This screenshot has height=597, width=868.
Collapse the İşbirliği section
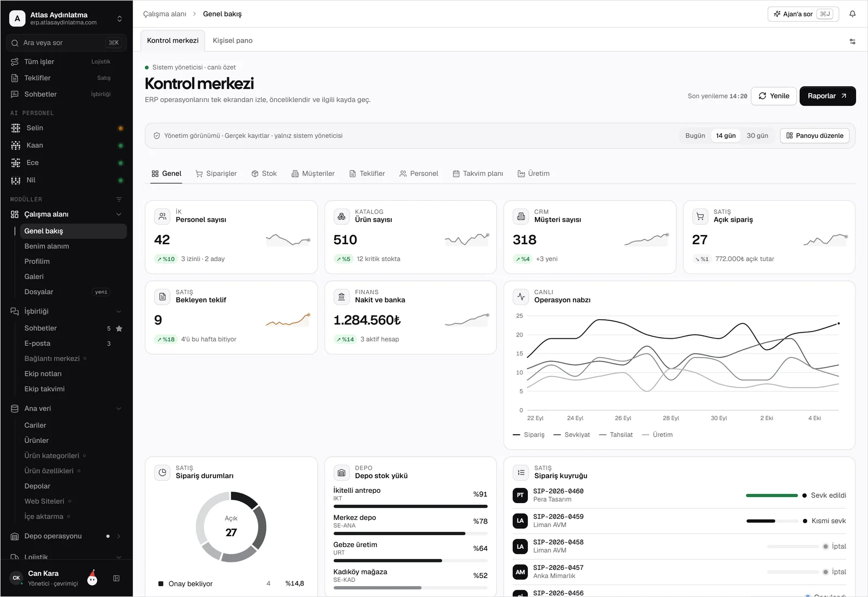coord(119,312)
